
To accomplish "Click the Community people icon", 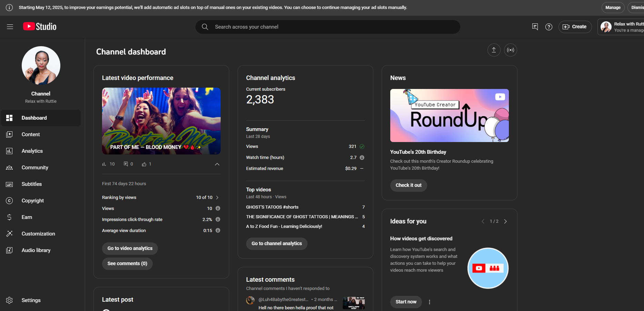I will [x=9, y=168].
